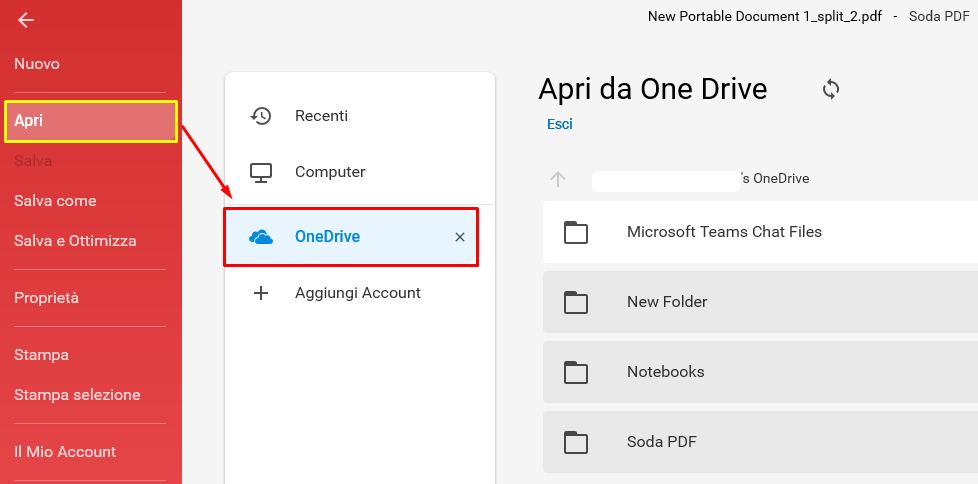The width and height of the screenshot is (978, 484).
Task: Click the folder icon of Microsoft Teams Chat Files
Action: [576, 232]
